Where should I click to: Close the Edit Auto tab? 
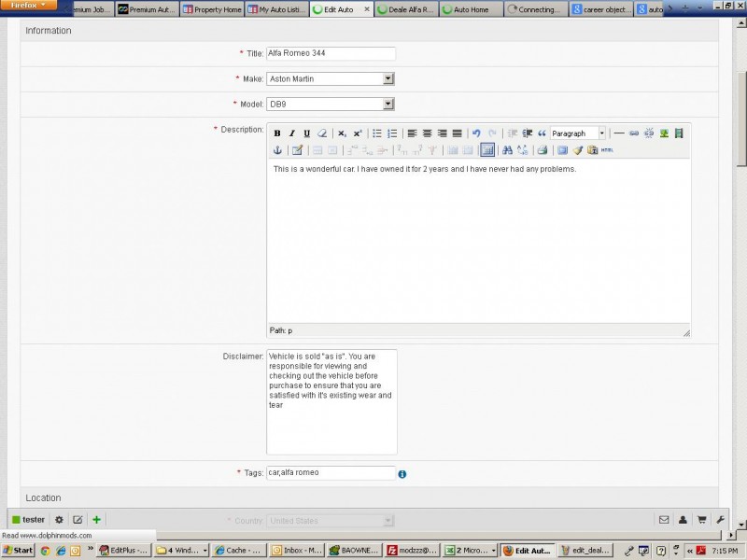click(x=367, y=9)
